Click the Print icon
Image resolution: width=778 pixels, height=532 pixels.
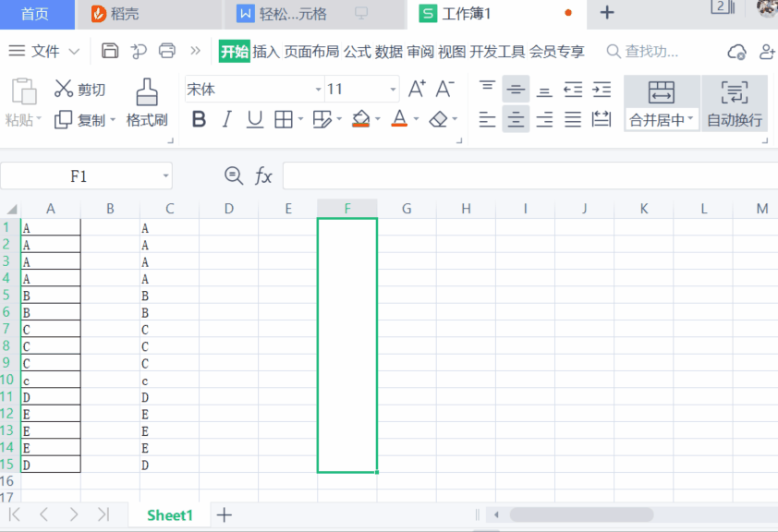point(166,51)
